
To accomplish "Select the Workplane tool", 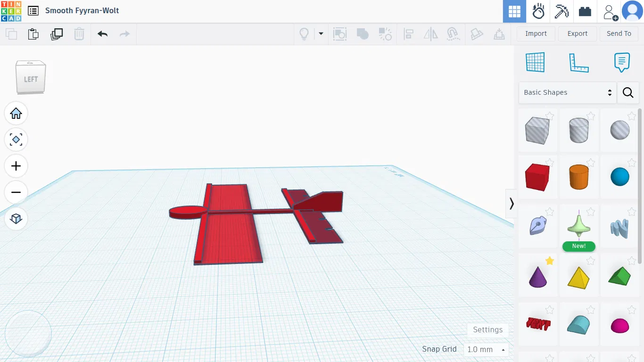I will tap(535, 62).
